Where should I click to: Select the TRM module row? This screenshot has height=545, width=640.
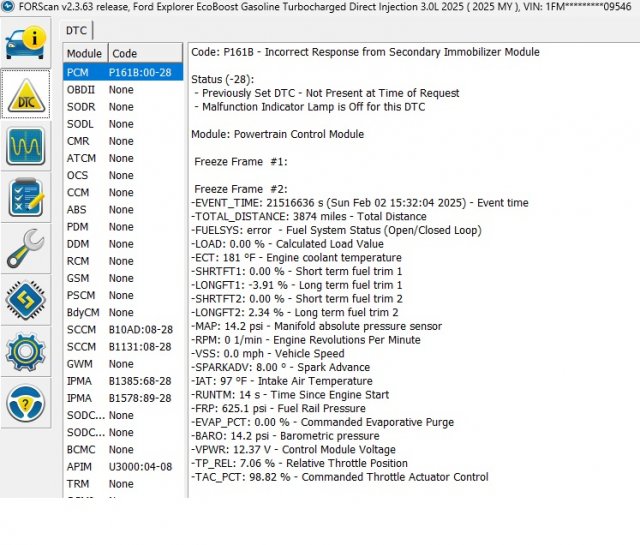point(123,484)
